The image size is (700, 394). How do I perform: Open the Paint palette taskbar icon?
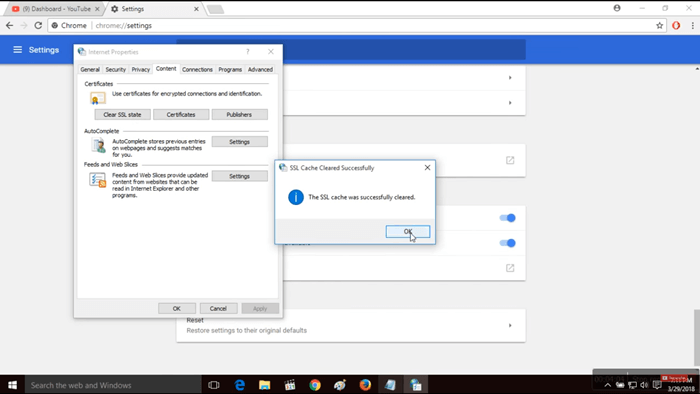340,385
